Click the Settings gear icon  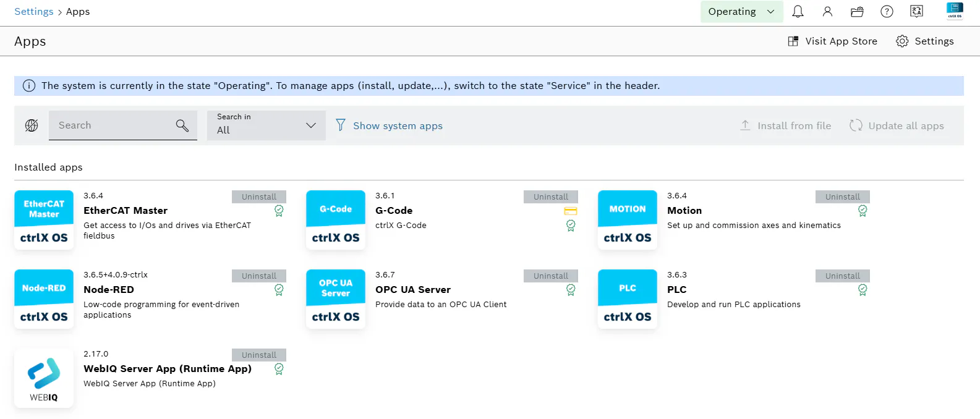pos(902,41)
